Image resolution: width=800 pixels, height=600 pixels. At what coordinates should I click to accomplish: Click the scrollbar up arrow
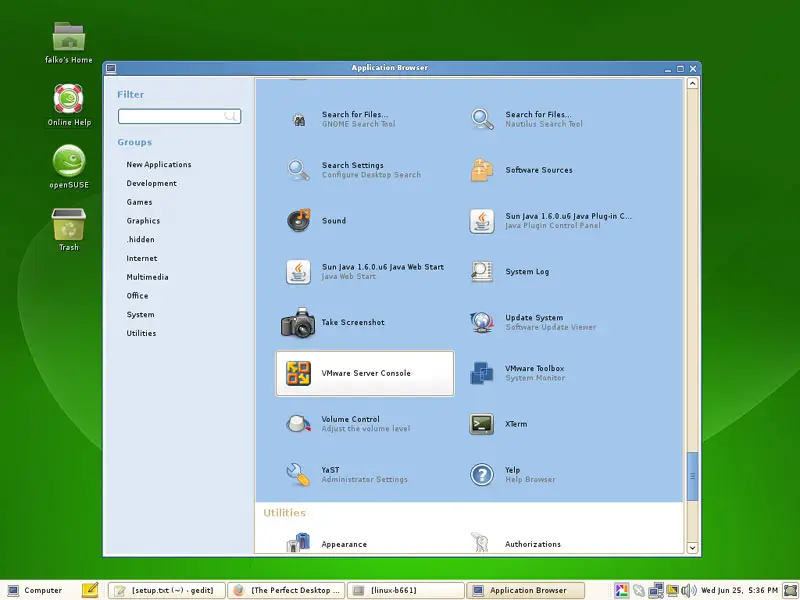(692, 83)
